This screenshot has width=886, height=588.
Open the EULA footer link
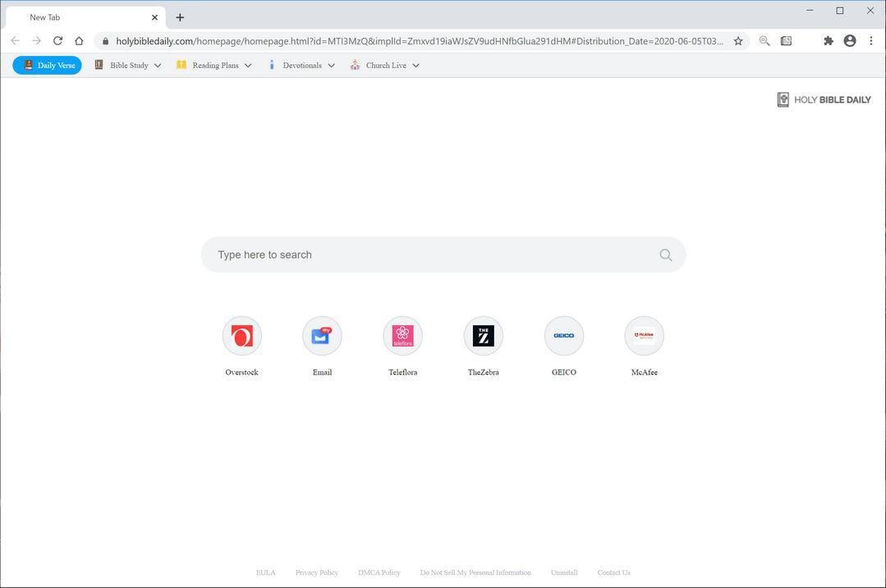coord(265,572)
